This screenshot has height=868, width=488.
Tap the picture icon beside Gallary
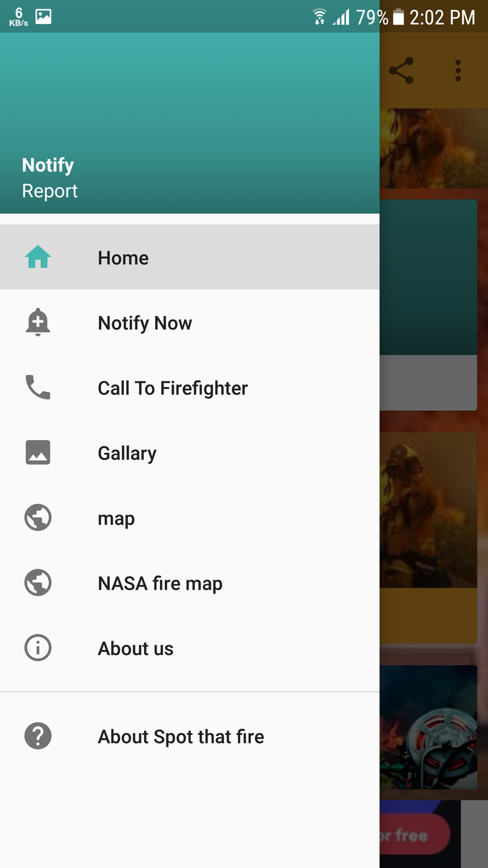click(x=38, y=452)
